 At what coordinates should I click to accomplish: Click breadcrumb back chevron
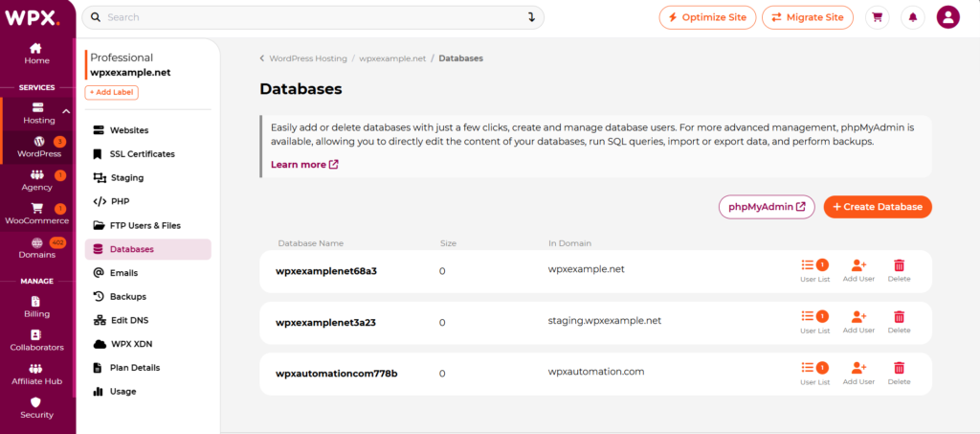click(x=262, y=58)
